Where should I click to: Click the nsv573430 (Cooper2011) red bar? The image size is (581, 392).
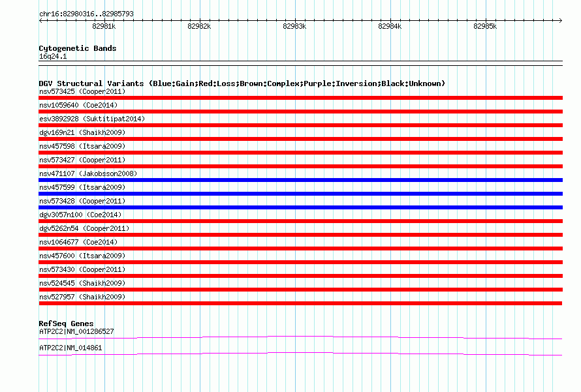pos(300,276)
